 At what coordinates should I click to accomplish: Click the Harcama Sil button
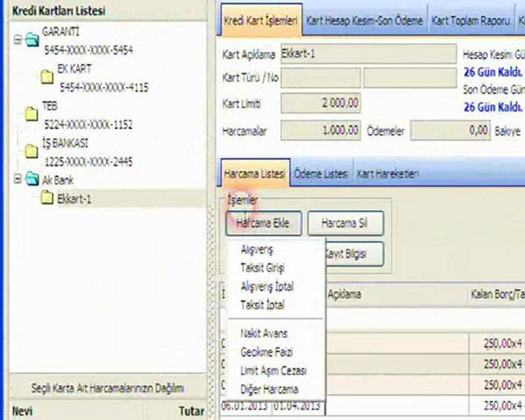pos(345,223)
